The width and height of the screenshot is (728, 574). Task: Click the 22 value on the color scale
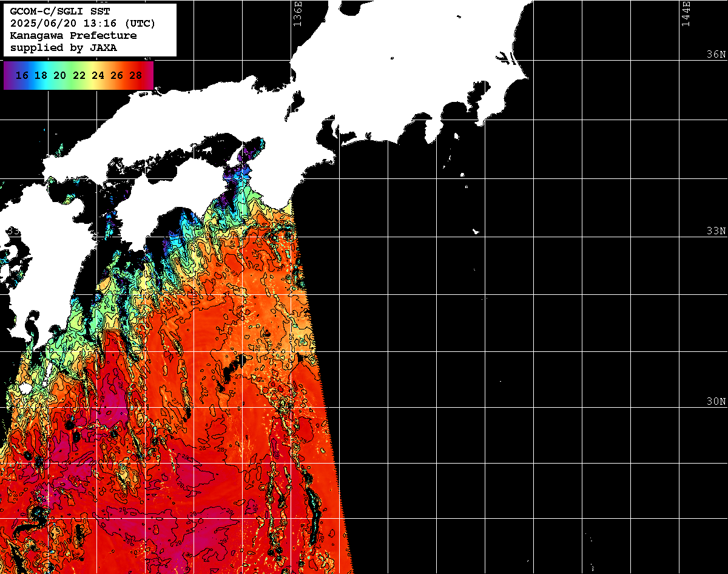tap(79, 76)
